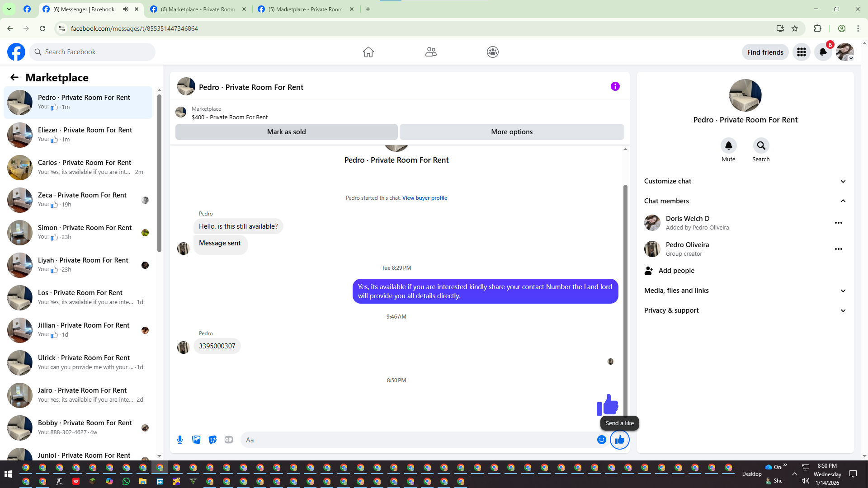Image resolution: width=868 pixels, height=488 pixels.
Task: Mute this conversation with the bell
Action: pyautogui.click(x=728, y=145)
